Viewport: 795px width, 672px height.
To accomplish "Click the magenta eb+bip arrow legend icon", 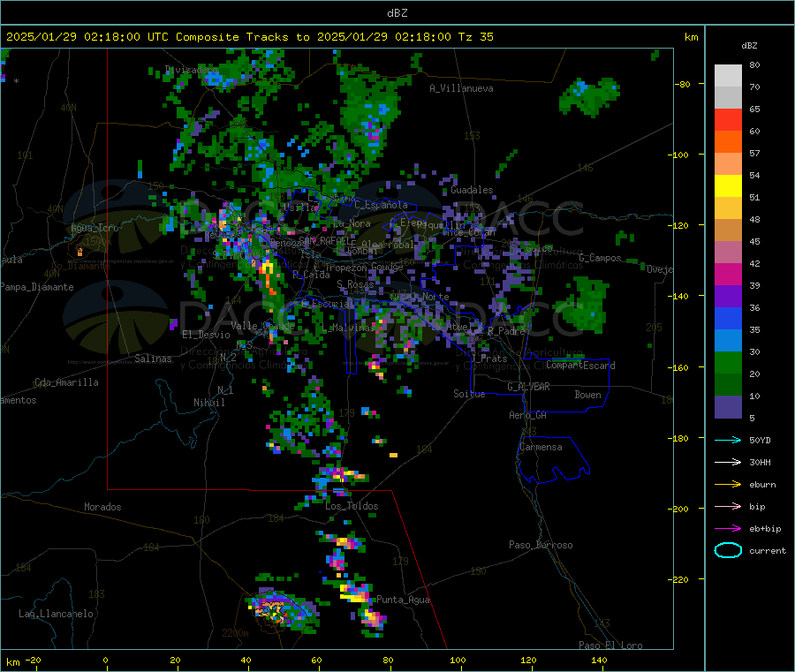I will click(x=728, y=528).
